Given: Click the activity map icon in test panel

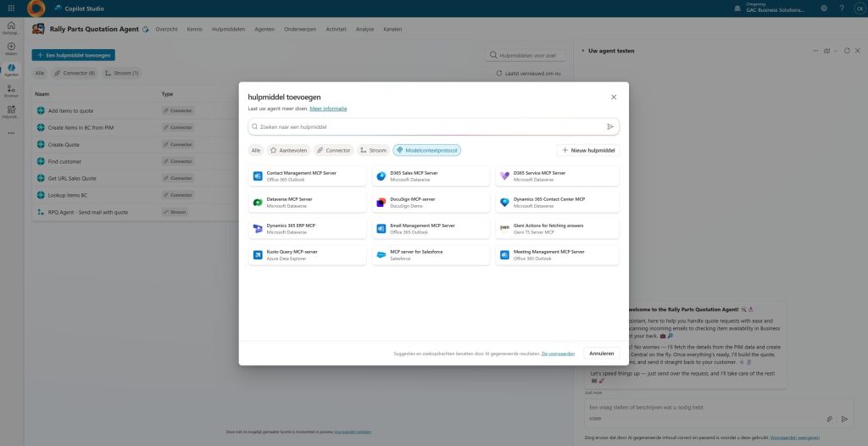Looking at the screenshot, I should pos(826,51).
